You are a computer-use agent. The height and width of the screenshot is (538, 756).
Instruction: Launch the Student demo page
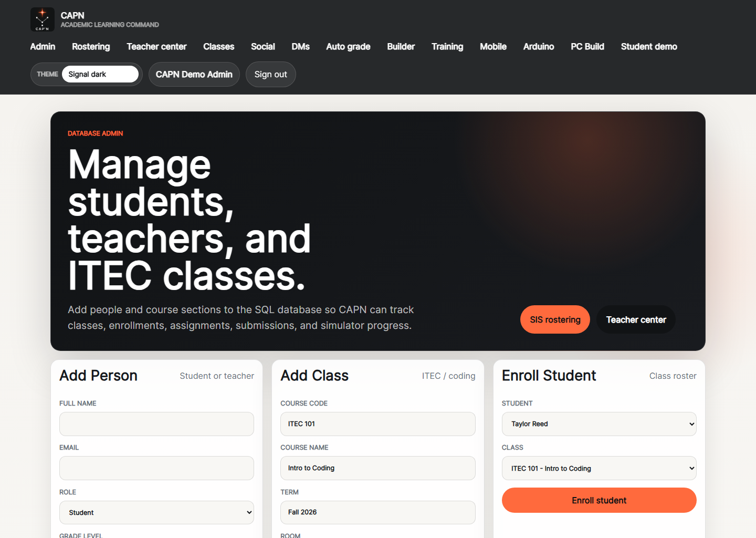tap(649, 47)
